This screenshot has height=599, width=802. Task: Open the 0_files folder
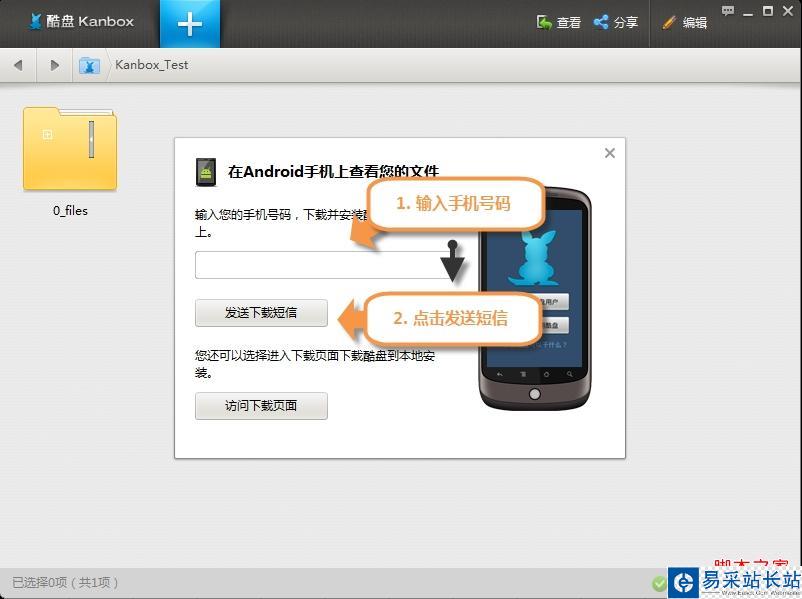click(x=70, y=148)
